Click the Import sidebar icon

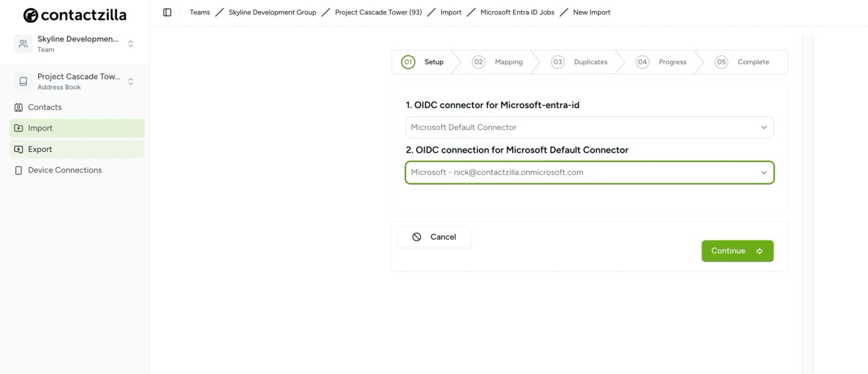18,128
